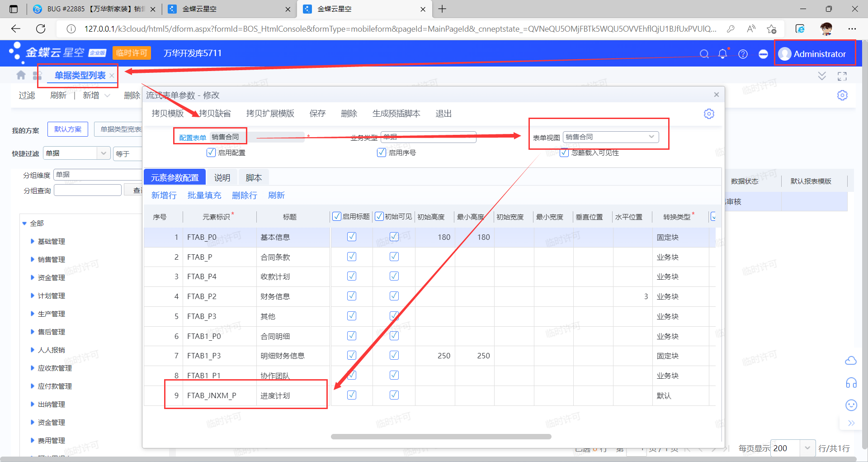This screenshot has width=868, height=462.
Task: Toggle the 启用配置 checkbox
Action: click(211, 152)
